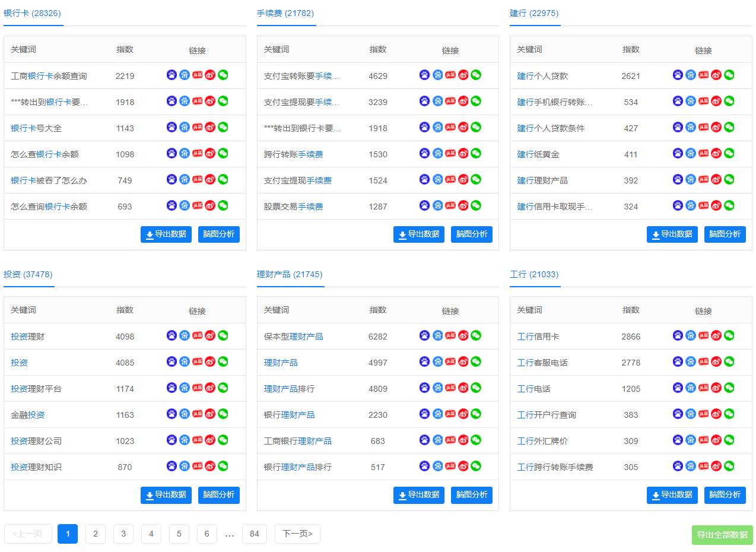Launch 脑图分析 in the 手续费 panel
The height and width of the screenshot is (552, 756).
point(472,234)
